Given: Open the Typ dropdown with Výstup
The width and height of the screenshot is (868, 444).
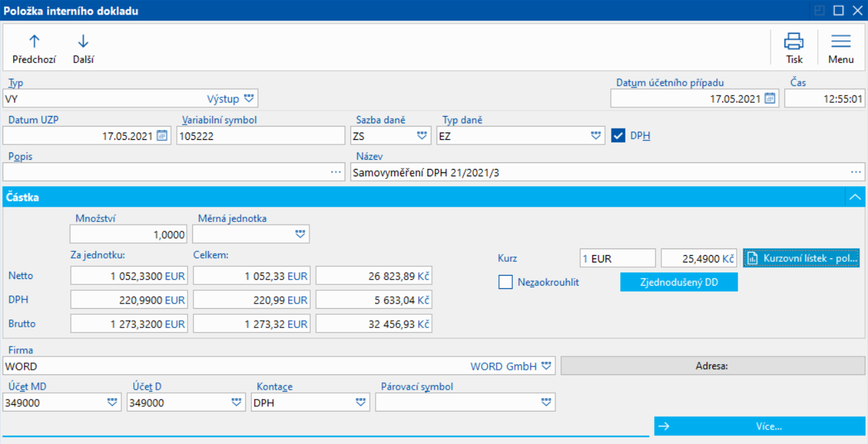Looking at the screenshot, I should [x=248, y=99].
